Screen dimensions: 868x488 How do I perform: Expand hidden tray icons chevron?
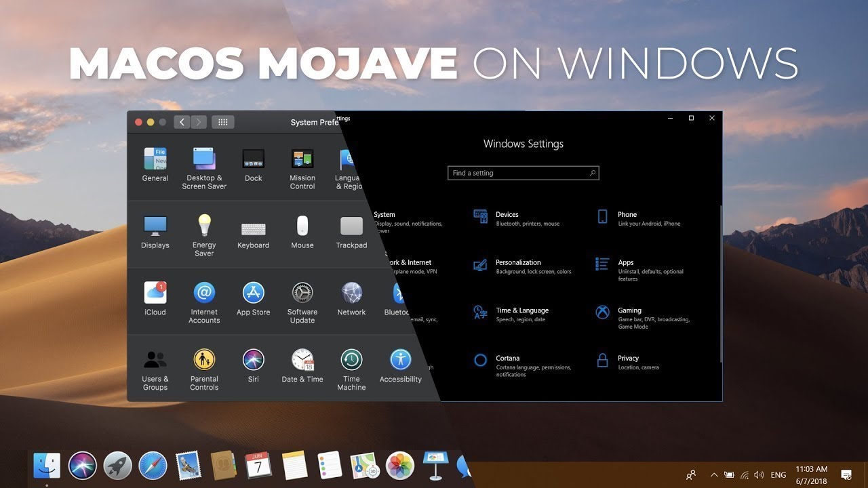point(713,474)
